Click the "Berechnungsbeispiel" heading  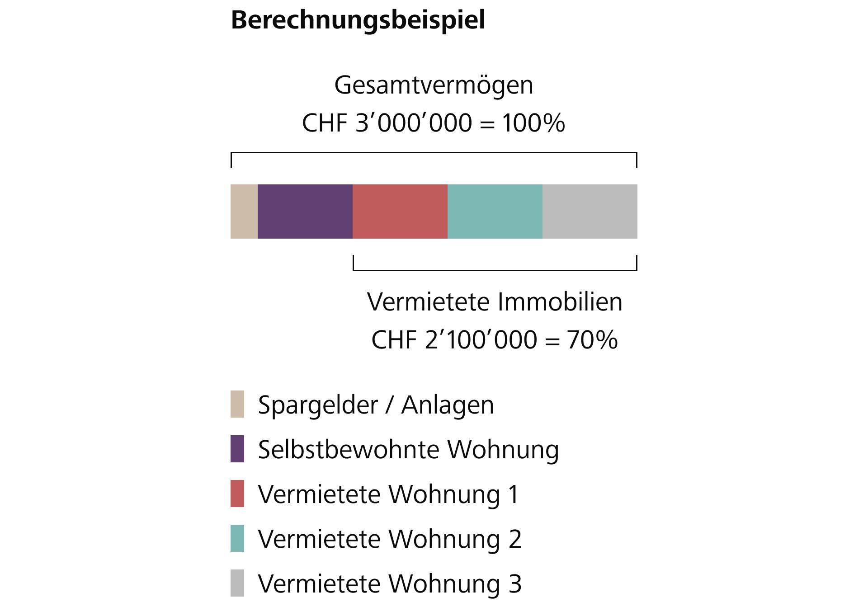tap(358, 20)
